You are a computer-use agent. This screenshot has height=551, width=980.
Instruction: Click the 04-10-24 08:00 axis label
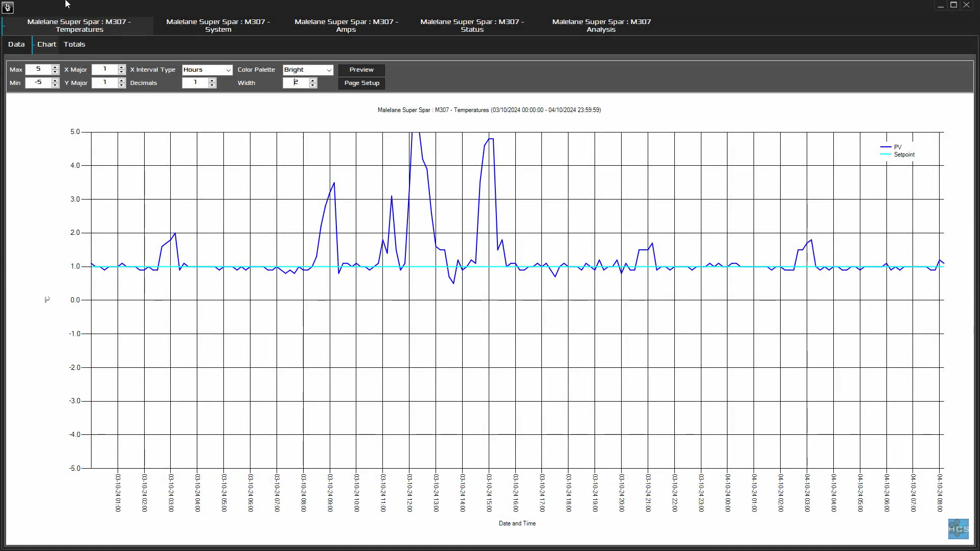tap(940, 493)
